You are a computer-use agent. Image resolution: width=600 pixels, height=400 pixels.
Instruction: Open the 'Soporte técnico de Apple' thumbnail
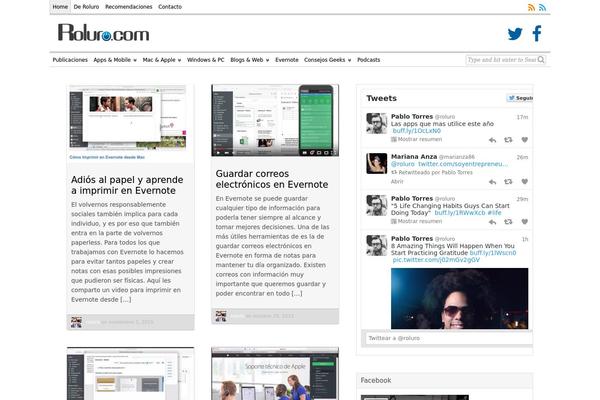point(275,374)
